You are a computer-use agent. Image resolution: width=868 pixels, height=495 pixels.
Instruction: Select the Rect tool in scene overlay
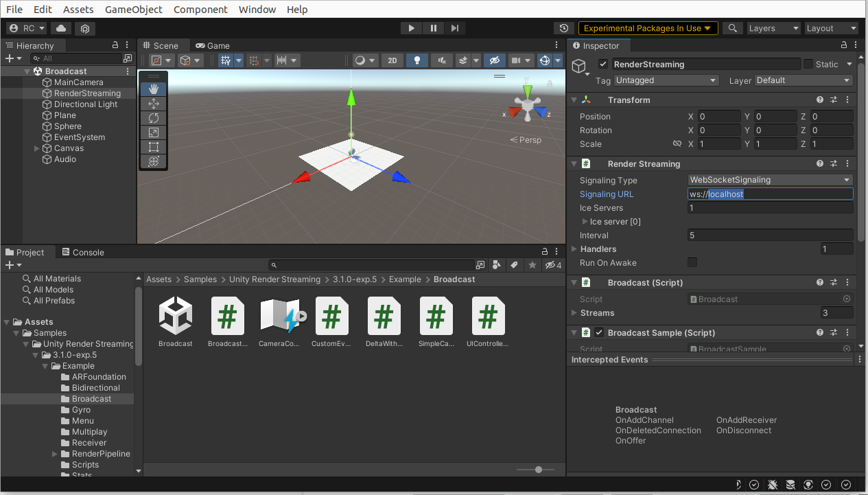pos(154,147)
